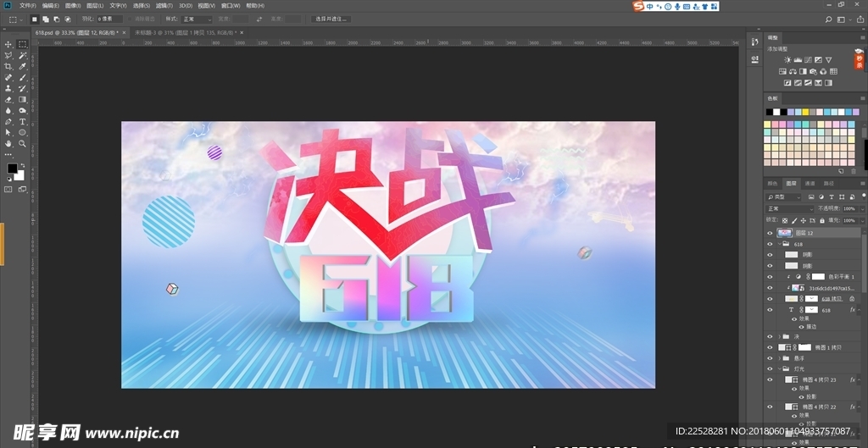This screenshot has width=868, height=448.
Task: Click Intersect with selection mode icon
Action: 68,19
